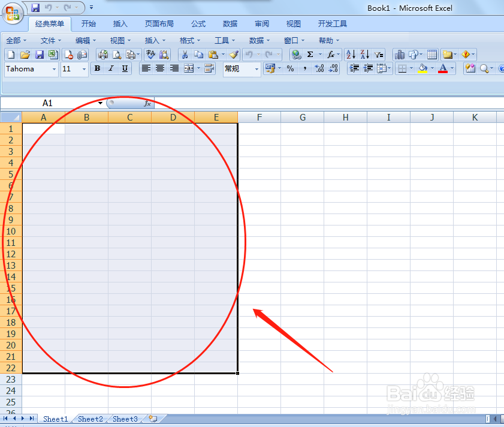Create a new blank workbook
Screen dimensions: 504x427
coord(11,55)
